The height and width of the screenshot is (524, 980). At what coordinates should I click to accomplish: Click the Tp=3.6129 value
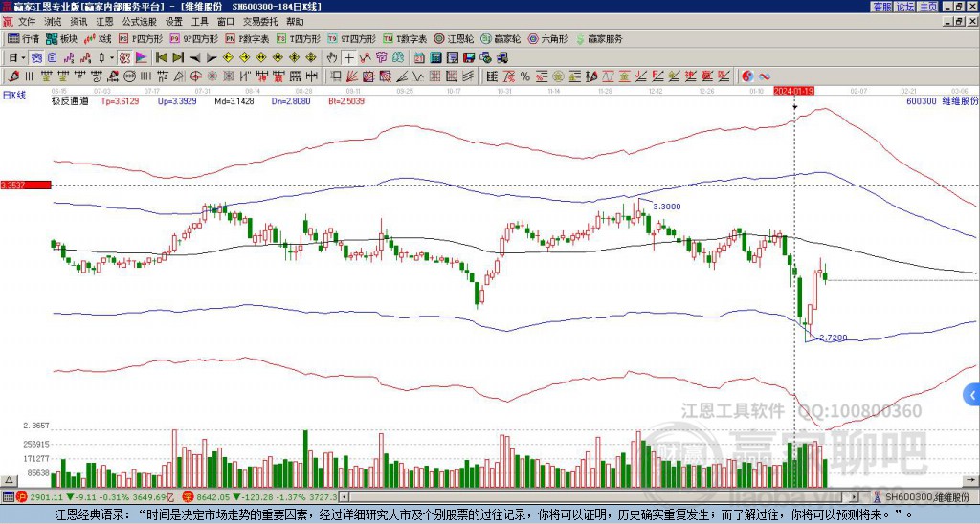coord(121,100)
